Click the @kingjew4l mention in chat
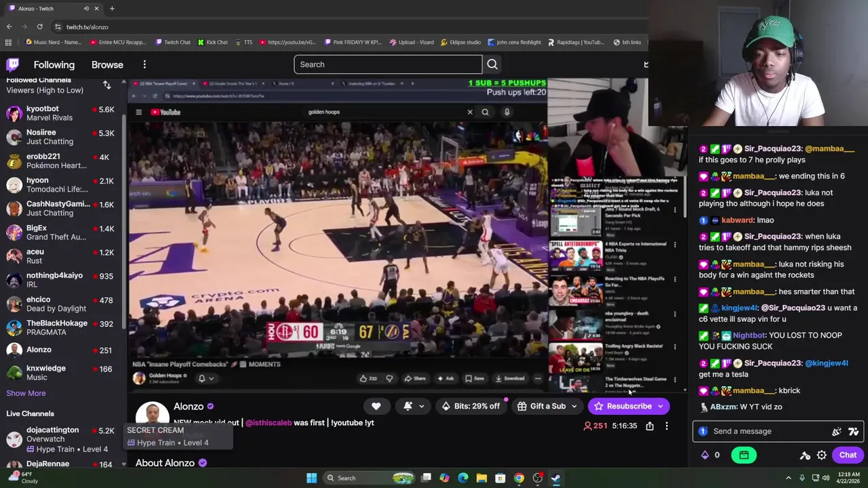 tap(827, 363)
